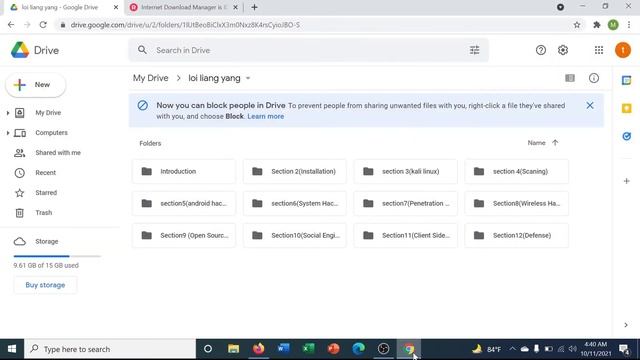Reverse sort direction arrow next to Name
This screenshot has height=360, width=640.
pyautogui.click(x=555, y=143)
